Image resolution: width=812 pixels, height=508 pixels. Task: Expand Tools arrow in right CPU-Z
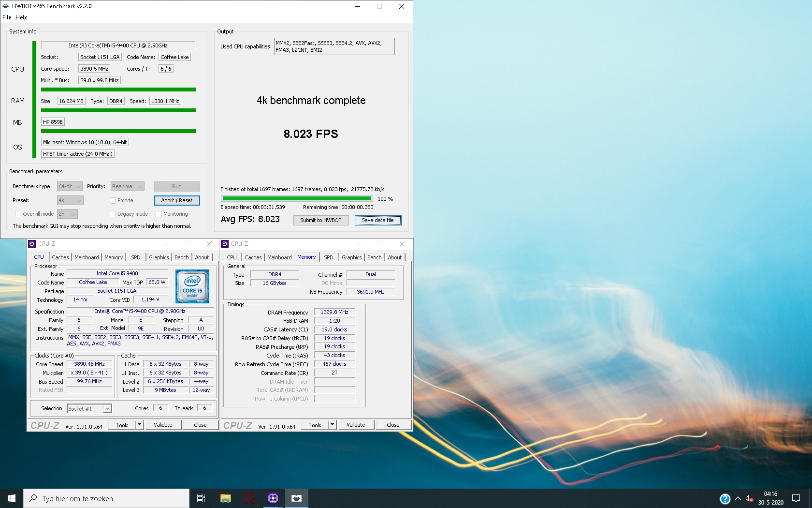332,425
